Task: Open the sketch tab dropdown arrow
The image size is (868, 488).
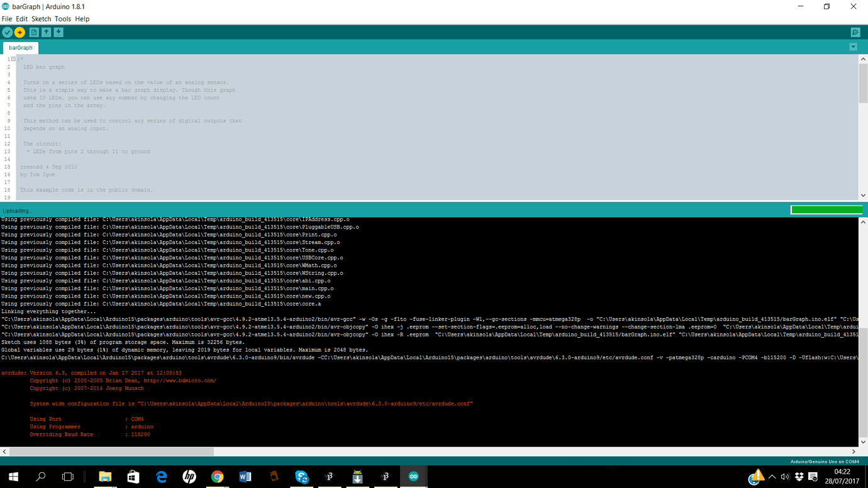Action: (854, 47)
